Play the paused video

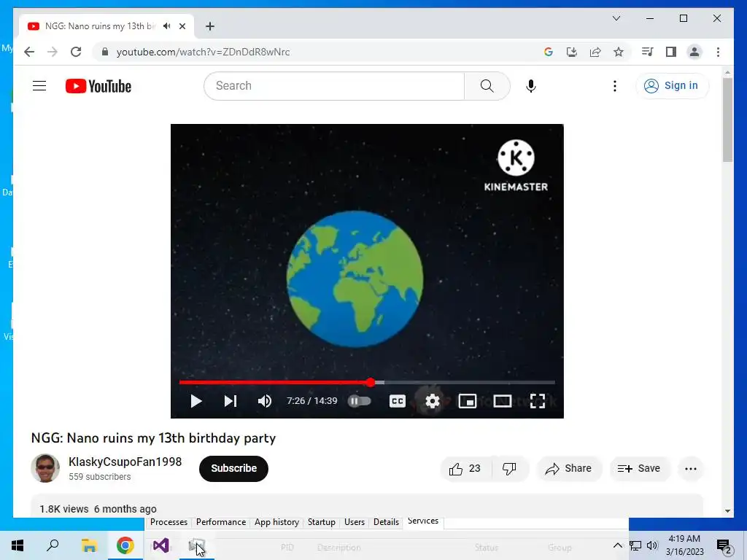(x=196, y=401)
